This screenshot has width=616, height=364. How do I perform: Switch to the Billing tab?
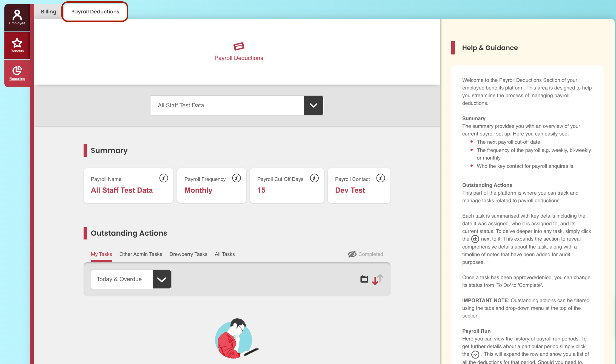(49, 11)
